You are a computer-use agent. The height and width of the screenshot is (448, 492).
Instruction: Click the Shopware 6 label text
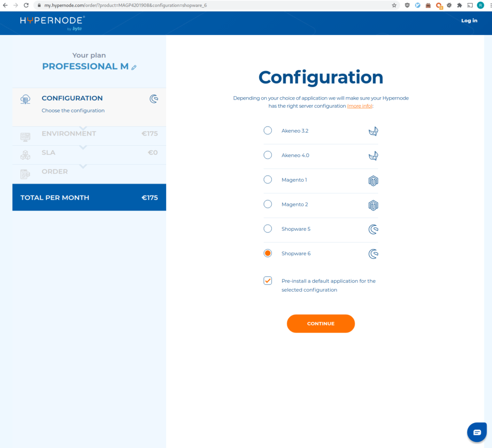[x=296, y=254]
